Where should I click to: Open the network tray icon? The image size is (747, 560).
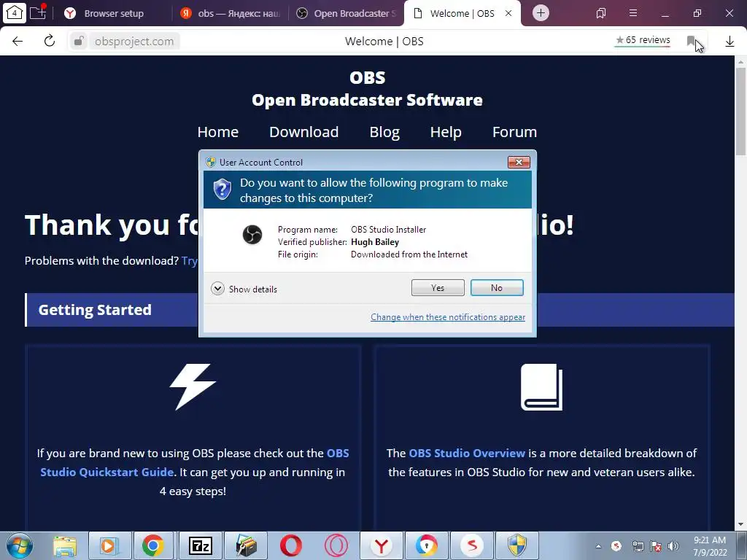point(638,547)
